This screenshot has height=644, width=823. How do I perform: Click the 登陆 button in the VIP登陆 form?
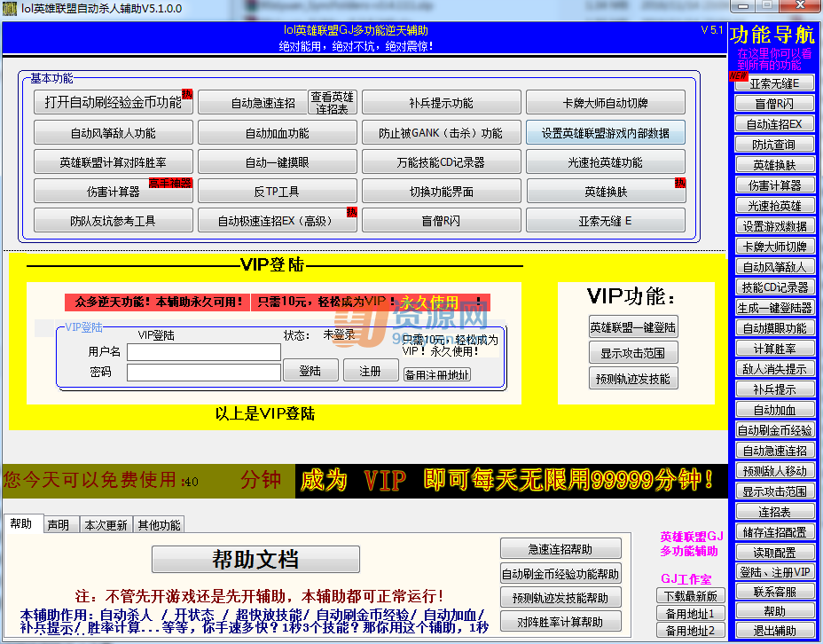coord(310,371)
